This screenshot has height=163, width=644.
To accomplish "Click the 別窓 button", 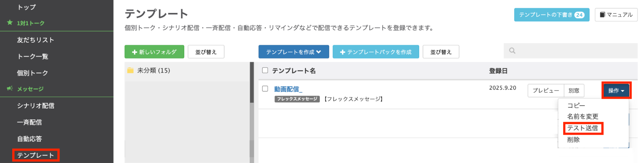I will pyautogui.click(x=574, y=91).
